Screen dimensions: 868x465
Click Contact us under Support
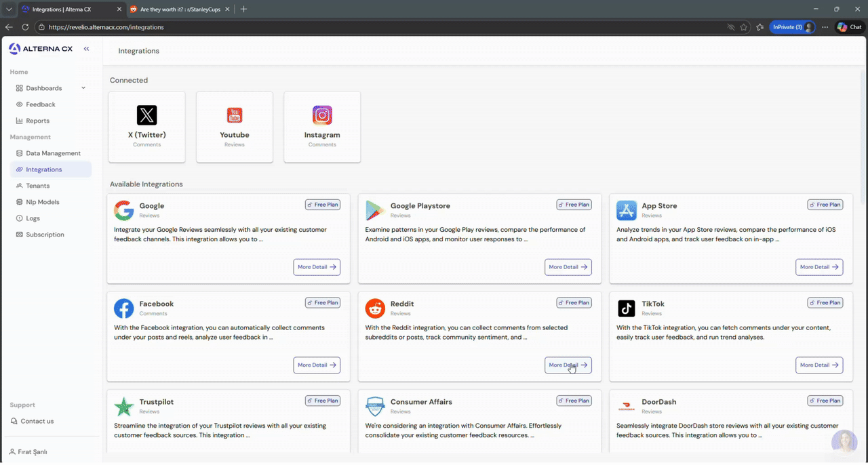32,421
